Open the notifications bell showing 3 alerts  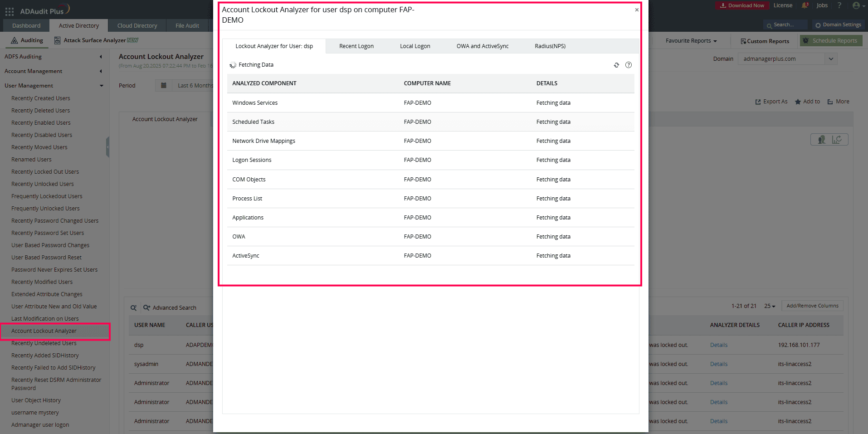[x=805, y=5]
